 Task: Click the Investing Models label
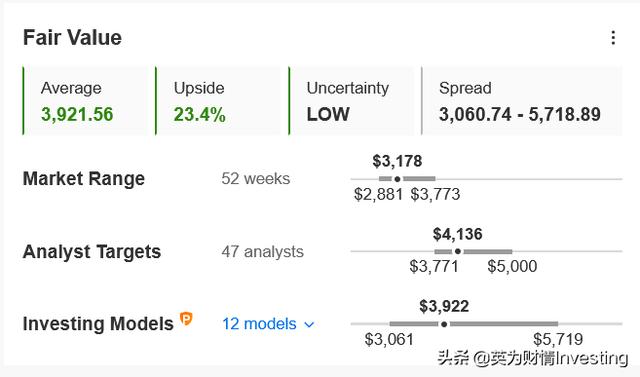[x=98, y=324]
